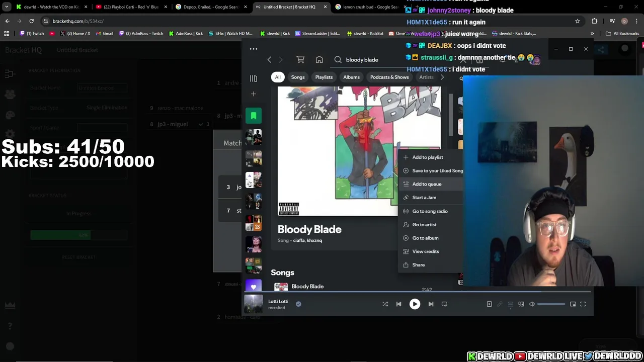
Task: Choose View credits from context menu
Action: coord(430,251)
